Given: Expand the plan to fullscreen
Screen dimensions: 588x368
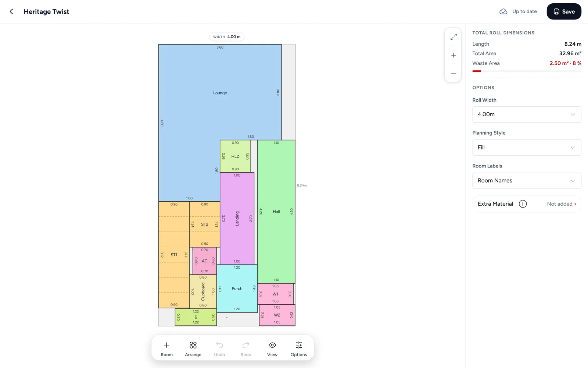Looking at the screenshot, I should (453, 37).
